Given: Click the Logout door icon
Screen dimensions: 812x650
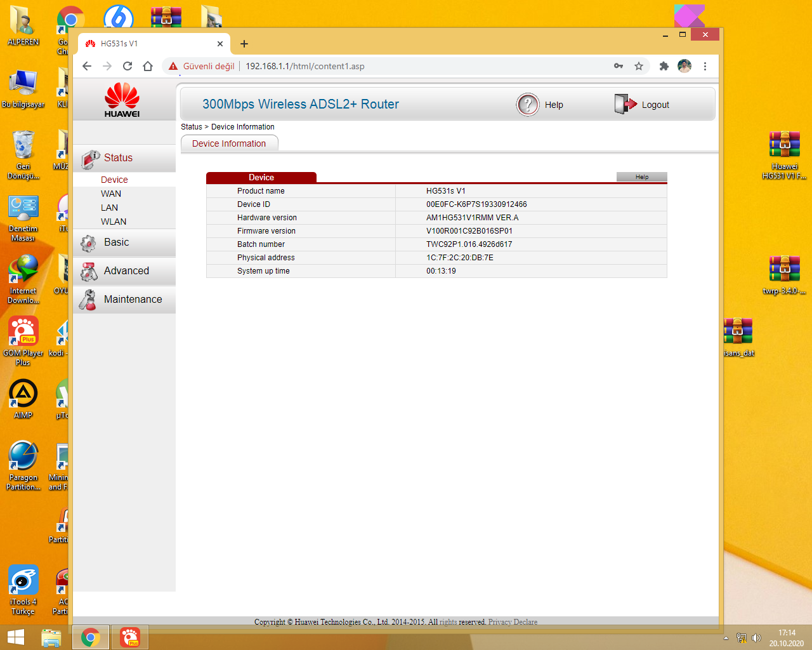Looking at the screenshot, I should click(x=625, y=104).
